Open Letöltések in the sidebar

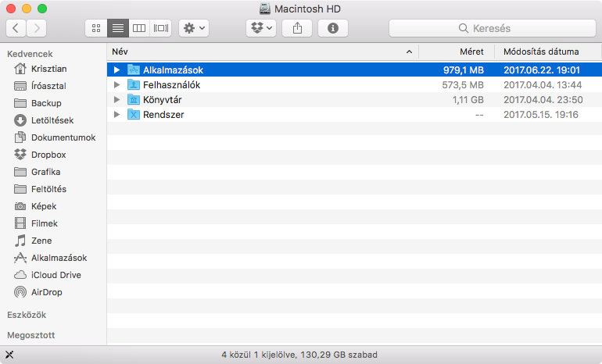(x=44, y=120)
